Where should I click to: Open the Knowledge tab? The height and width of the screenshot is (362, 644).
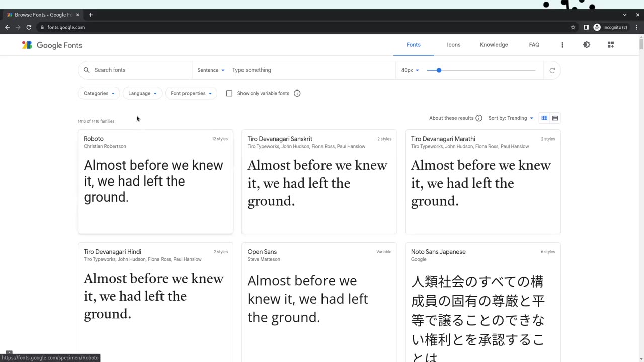click(x=494, y=45)
